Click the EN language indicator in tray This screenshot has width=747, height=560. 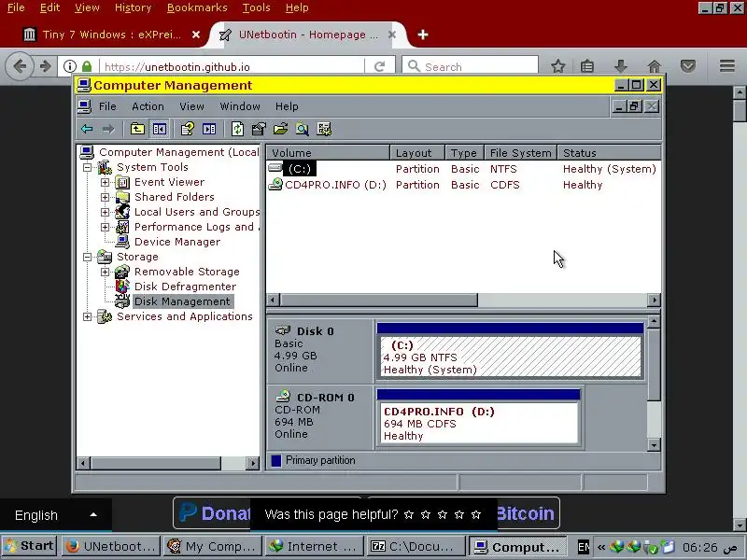[x=583, y=547]
